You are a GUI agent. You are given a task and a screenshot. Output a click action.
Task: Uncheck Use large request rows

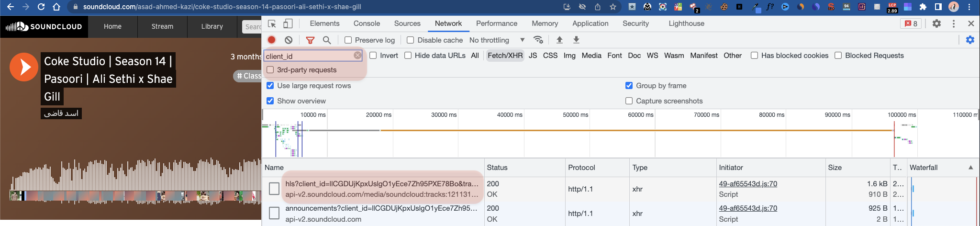270,86
